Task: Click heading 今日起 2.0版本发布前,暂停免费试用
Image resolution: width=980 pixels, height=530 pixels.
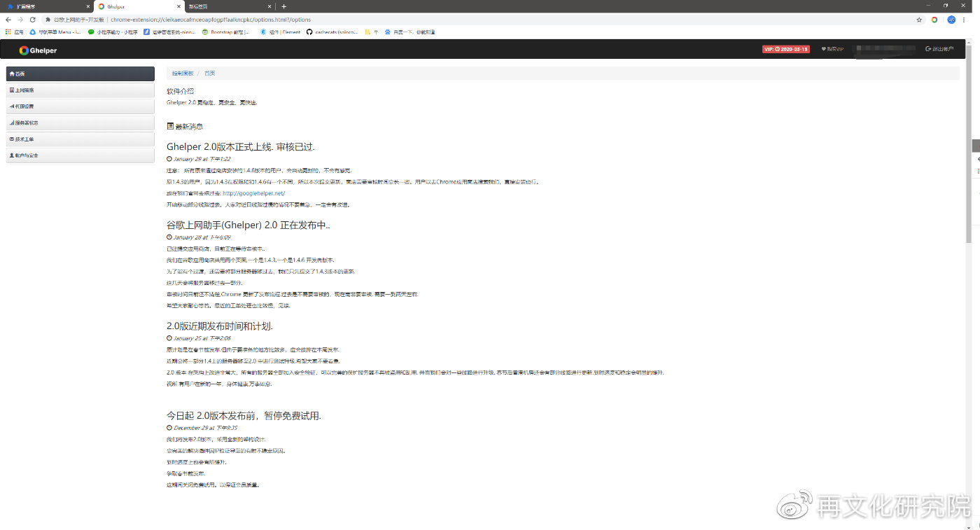Action: (244, 416)
